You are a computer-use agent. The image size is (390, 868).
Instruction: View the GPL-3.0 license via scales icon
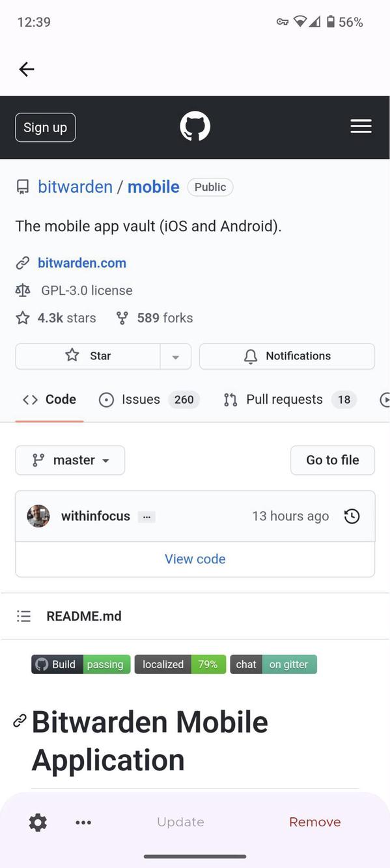pos(23,290)
